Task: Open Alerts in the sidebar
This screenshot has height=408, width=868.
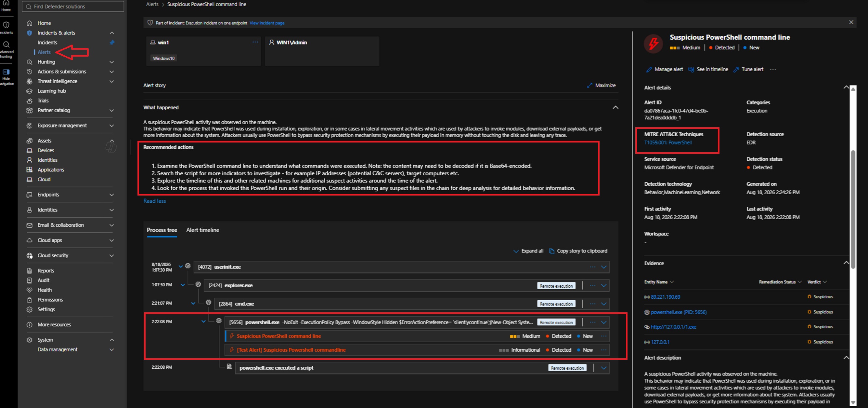Action: tap(44, 52)
